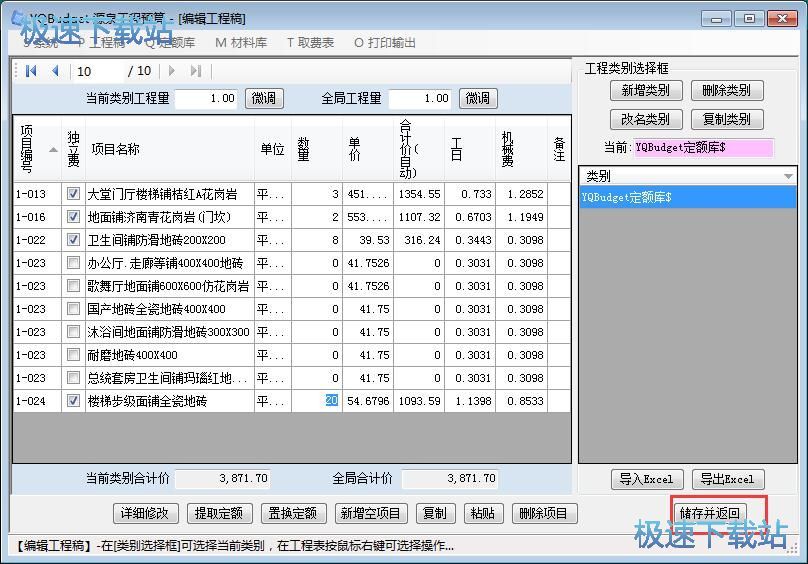Click 储存并返回 button
The width and height of the screenshot is (808, 564).
[710, 513]
